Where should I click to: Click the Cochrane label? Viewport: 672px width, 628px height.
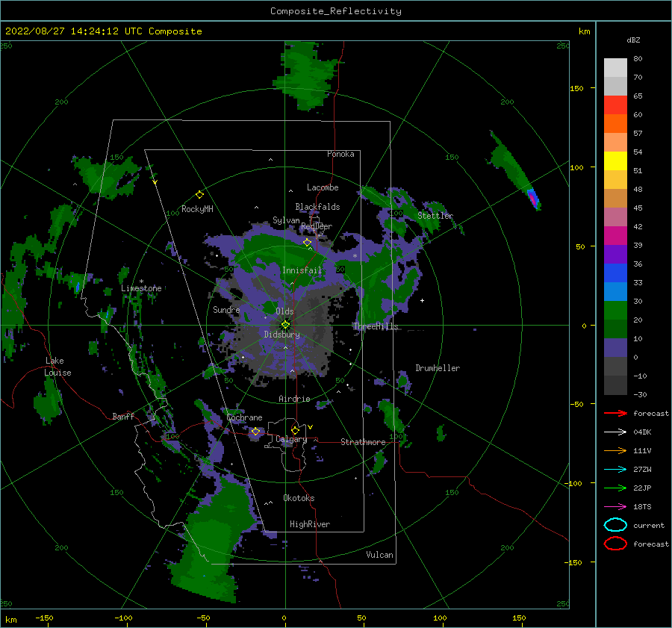(x=244, y=417)
